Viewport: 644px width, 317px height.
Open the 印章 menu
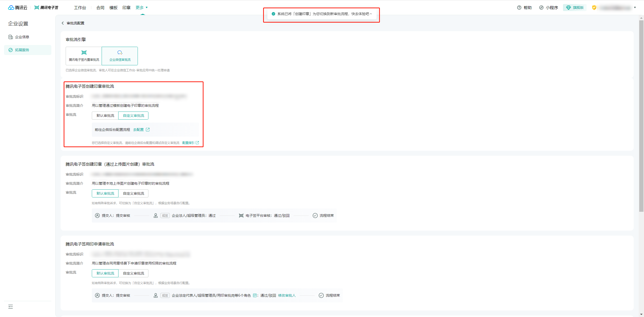[x=127, y=8]
